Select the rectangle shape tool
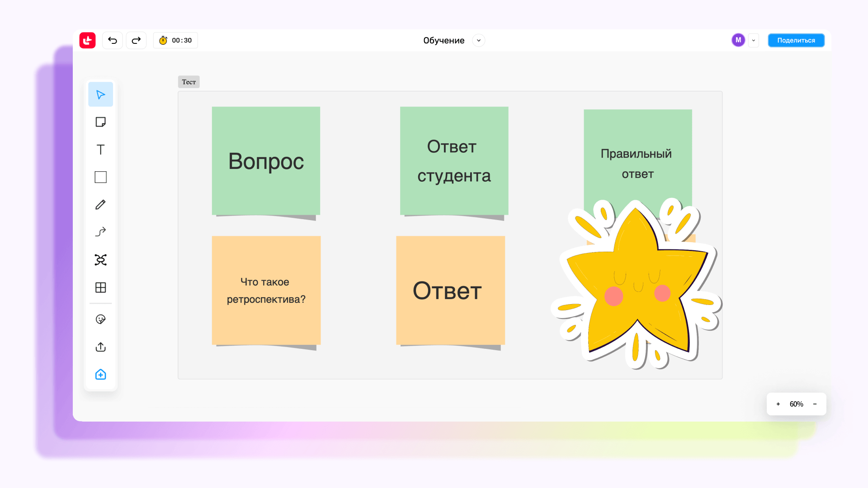 [100, 177]
